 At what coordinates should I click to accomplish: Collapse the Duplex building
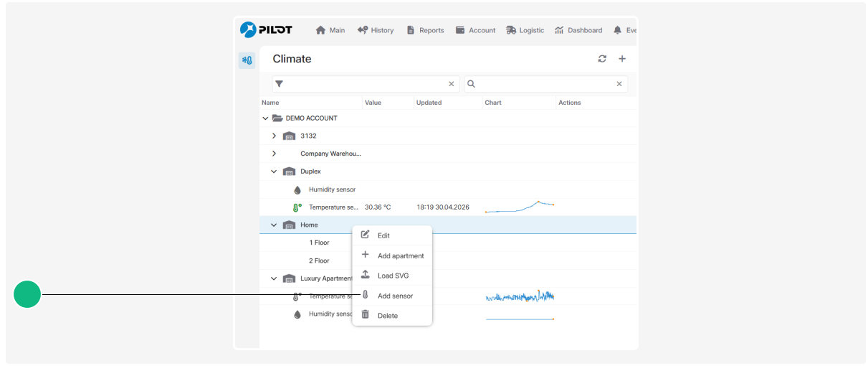(274, 172)
